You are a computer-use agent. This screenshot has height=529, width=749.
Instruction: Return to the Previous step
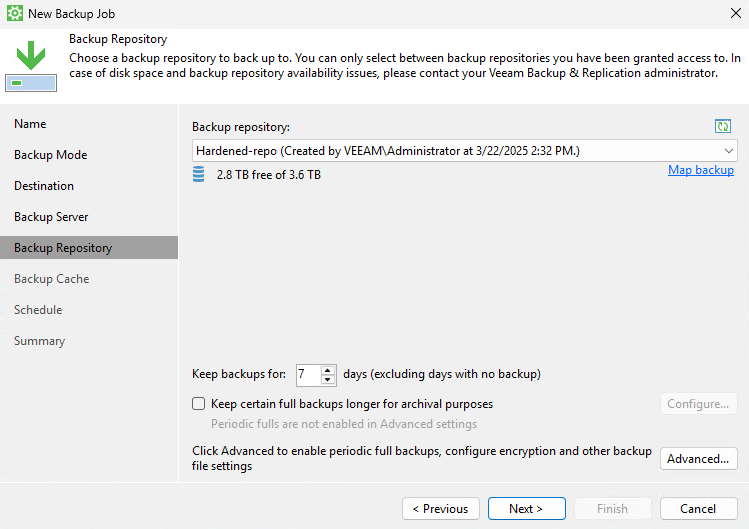(440, 508)
